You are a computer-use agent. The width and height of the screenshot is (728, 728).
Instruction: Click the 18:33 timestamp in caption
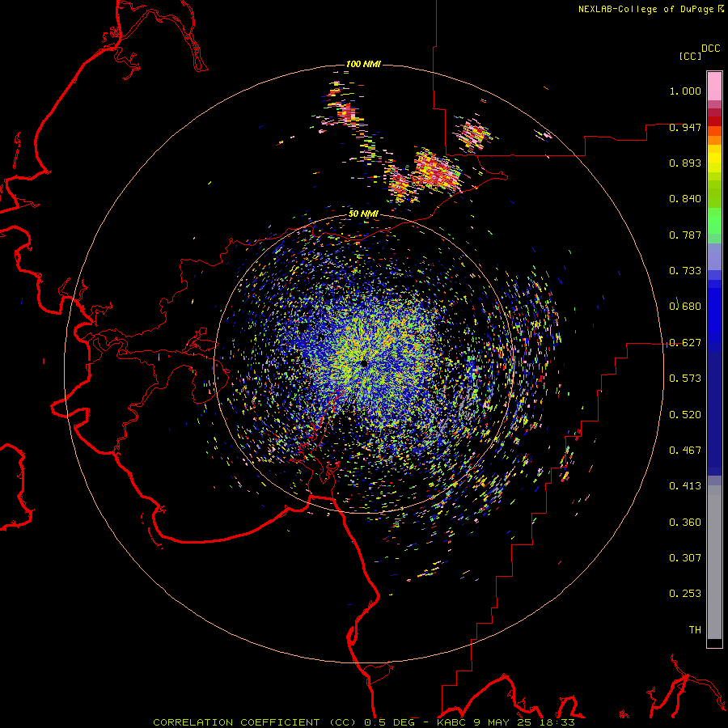click(557, 722)
